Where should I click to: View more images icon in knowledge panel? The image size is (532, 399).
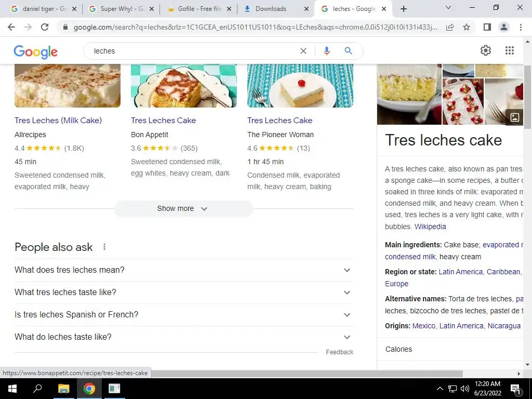[514, 117]
